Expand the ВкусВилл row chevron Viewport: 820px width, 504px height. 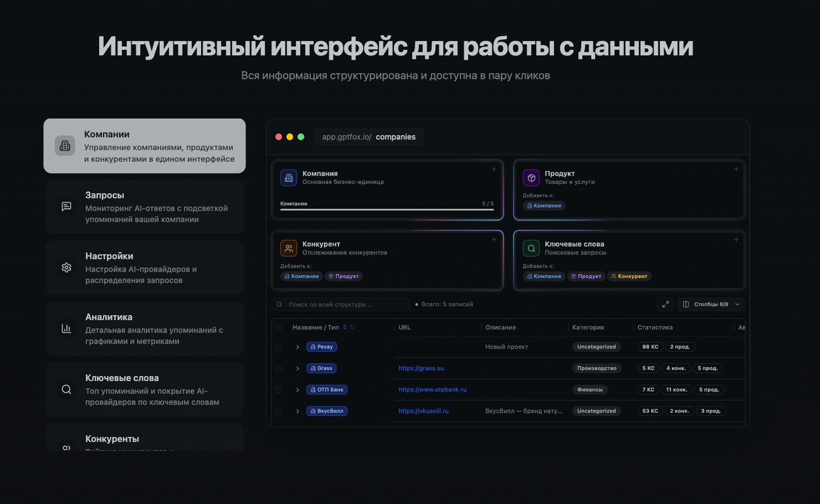[297, 411]
